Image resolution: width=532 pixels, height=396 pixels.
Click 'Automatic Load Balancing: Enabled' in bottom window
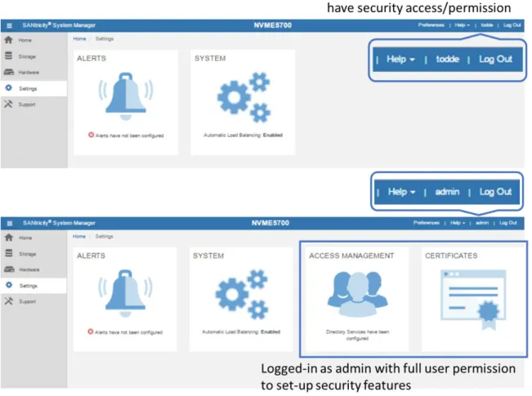coord(241,331)
